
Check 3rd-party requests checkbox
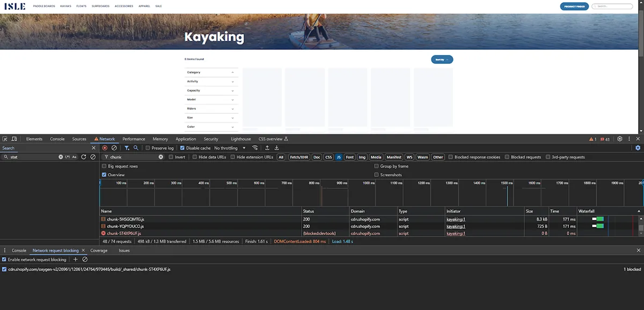[x=548, y=157]
